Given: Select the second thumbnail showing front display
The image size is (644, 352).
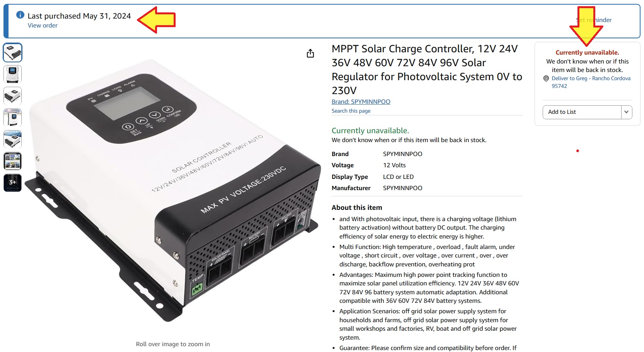Looking at the screenshot, I should 13,74.
